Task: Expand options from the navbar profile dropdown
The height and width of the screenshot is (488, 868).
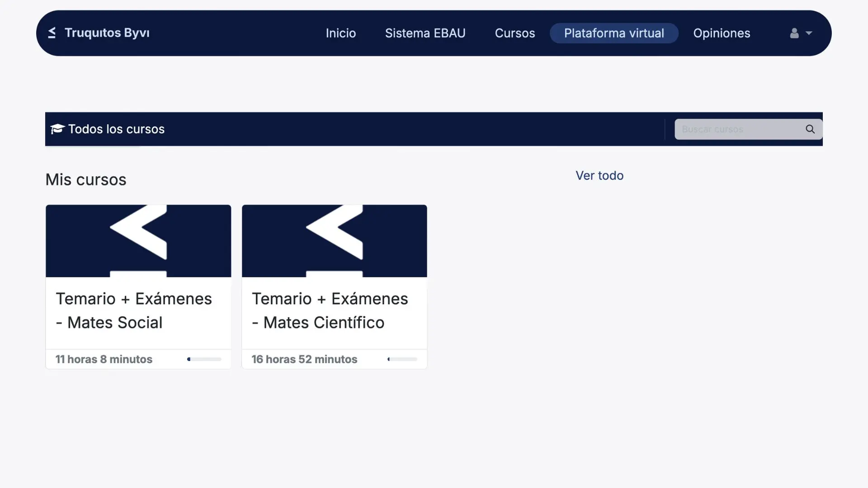Action: tap(809, 33)
